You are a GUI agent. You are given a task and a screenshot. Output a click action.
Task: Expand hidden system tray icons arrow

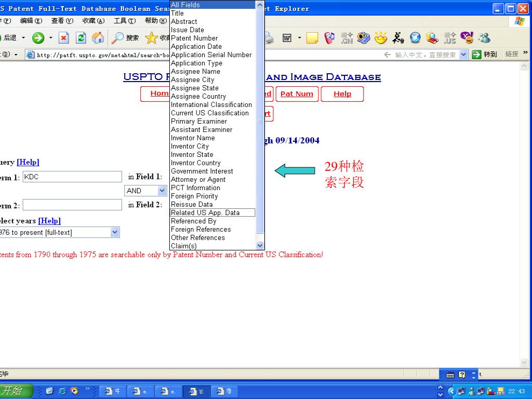(x=451, y=391)
